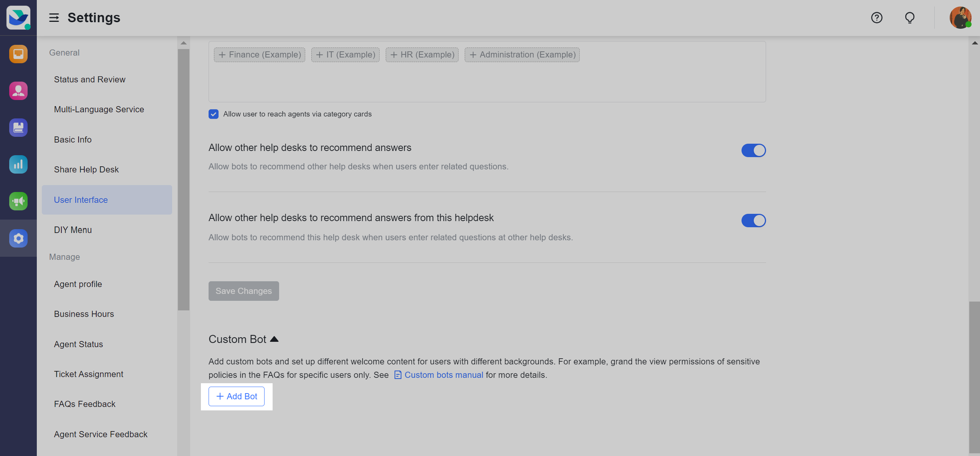Toggle off 'Allow other help desks to recommend answers'
This screenshot has height=456, width=980.
[x=753, y=150]
